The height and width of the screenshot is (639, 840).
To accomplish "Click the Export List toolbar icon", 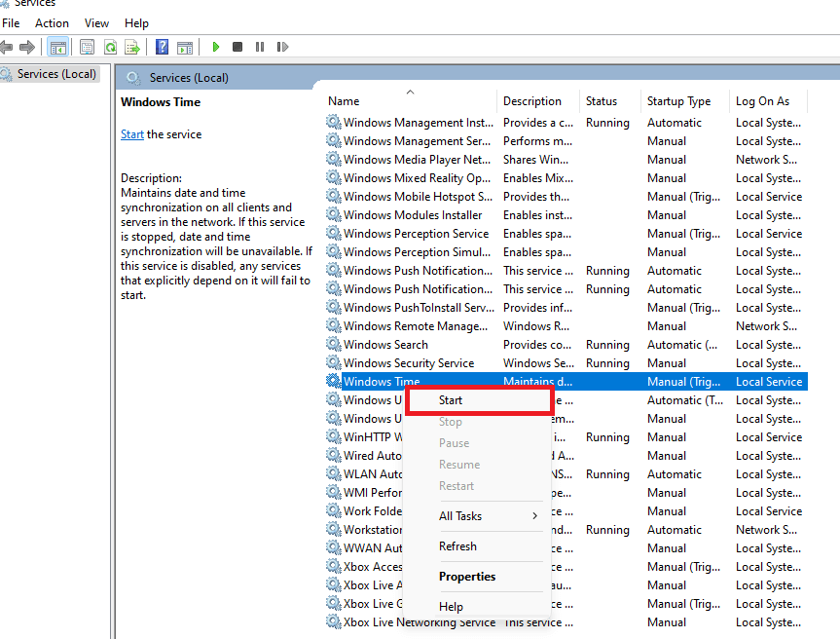I will (132, 47).
